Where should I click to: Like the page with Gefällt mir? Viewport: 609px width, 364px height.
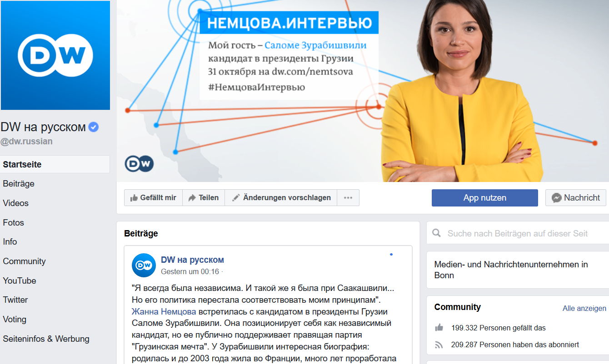pyautogui.click(x=153, y=198)
